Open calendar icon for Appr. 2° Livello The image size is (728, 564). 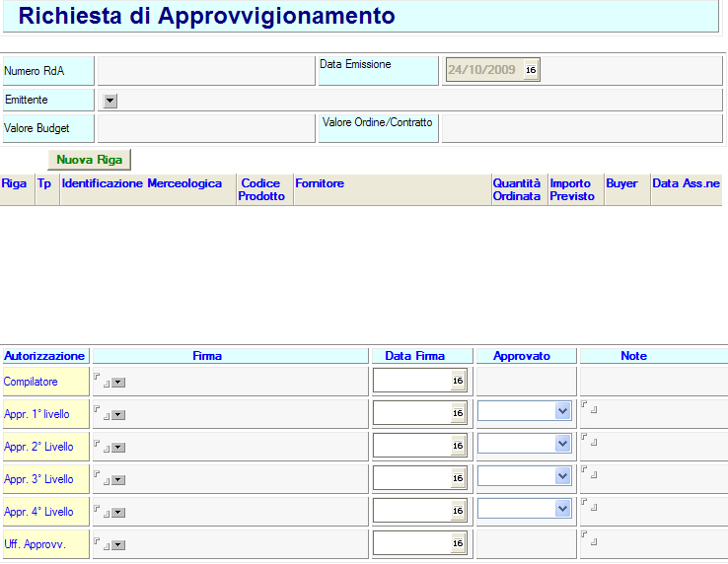[x=457, y=446]
